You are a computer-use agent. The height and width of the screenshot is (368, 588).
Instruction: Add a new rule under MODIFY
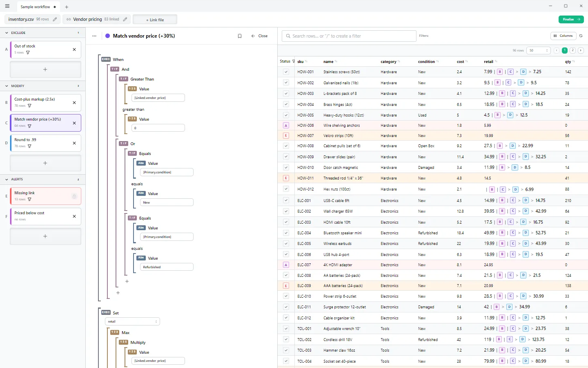pyautogui.click(x=45, y=163)
